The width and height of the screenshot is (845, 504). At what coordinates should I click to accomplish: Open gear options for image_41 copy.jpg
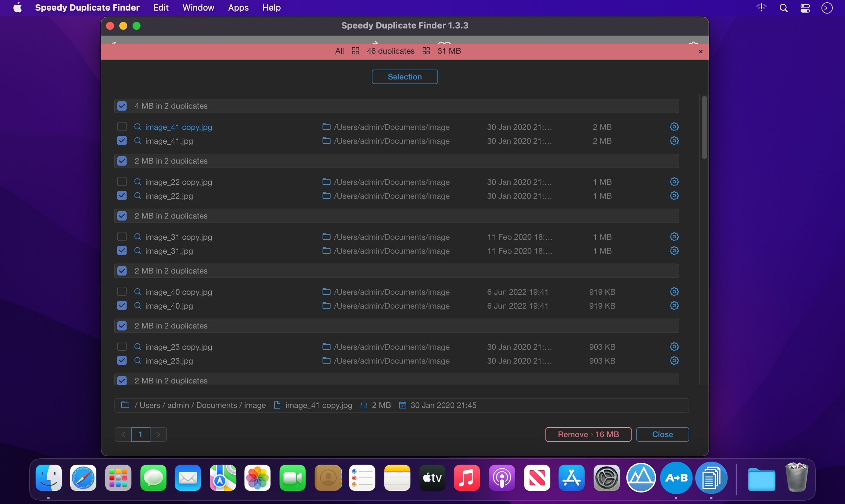coord(674,127)
